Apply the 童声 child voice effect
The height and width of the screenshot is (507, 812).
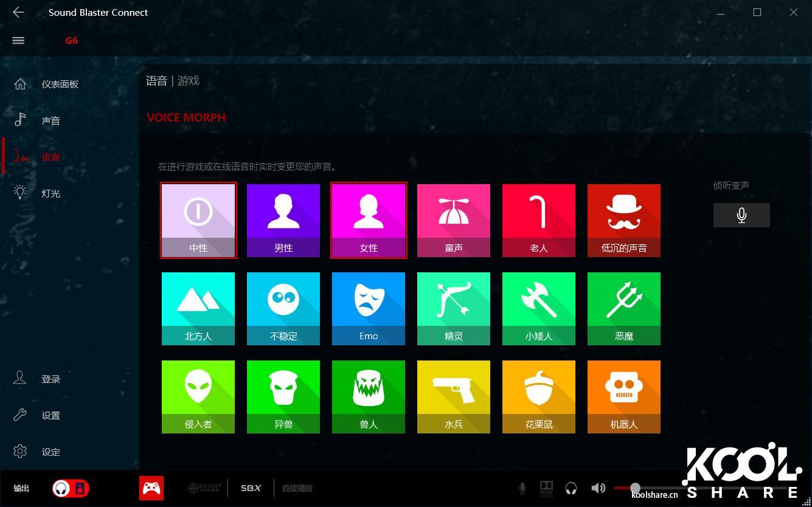click(x=454, y=221)
